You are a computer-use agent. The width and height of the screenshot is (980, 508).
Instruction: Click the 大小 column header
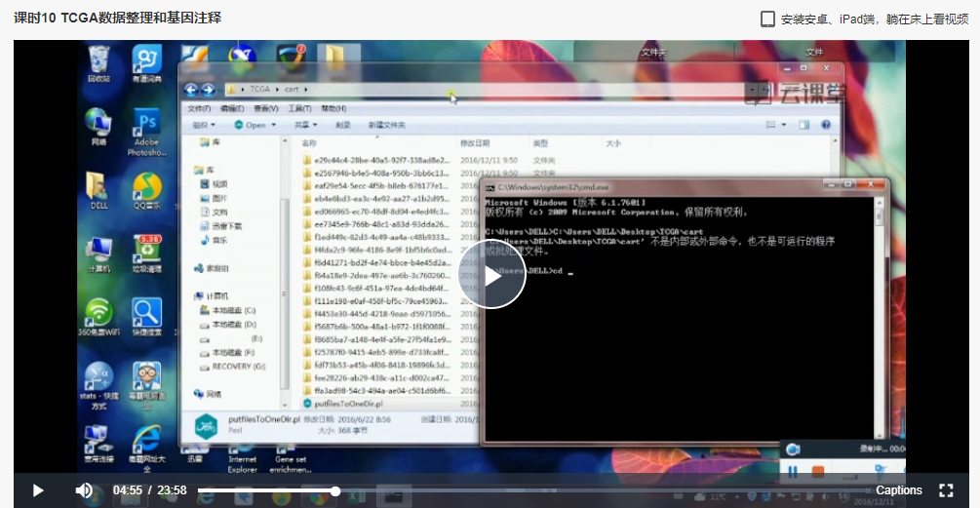tap(613, 143)
